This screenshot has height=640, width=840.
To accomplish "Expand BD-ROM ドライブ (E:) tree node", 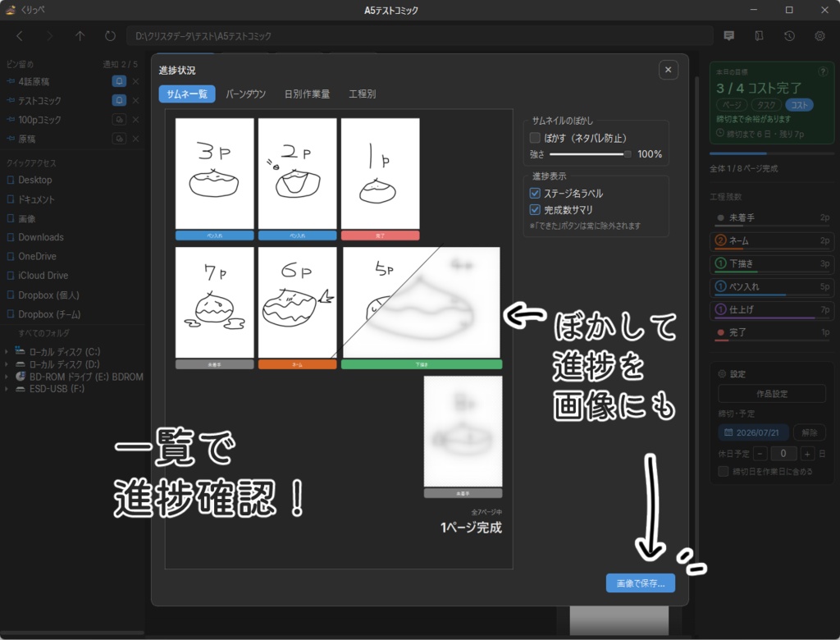I will pyautogui.click(x=7, y=377).
